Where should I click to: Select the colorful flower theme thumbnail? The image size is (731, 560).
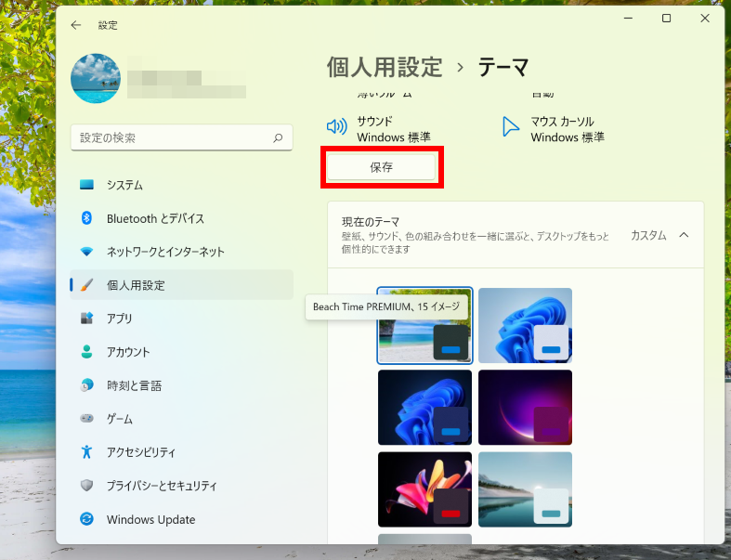424,489
